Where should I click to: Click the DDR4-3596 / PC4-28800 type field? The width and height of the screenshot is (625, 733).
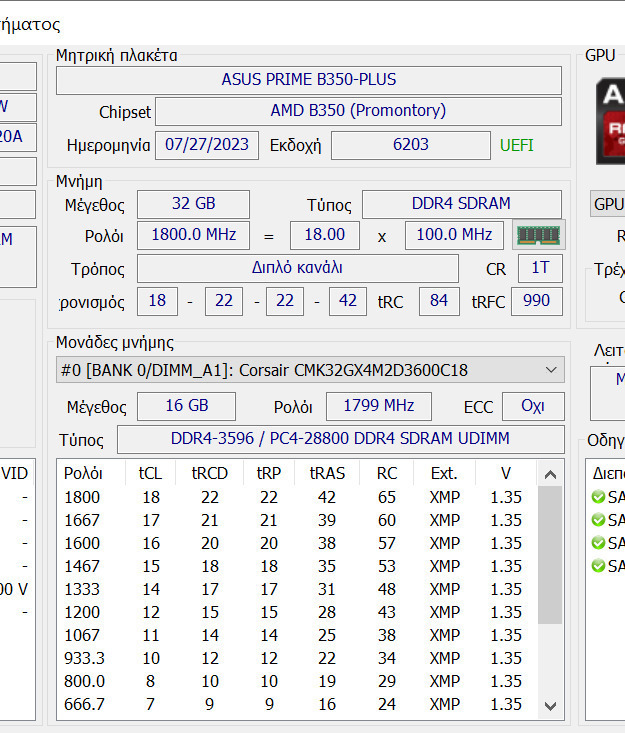pos(340,439)
